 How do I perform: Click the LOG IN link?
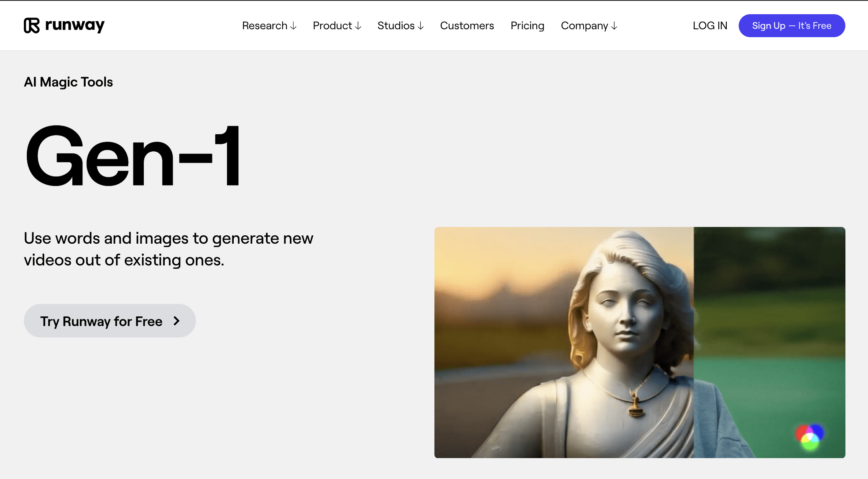[710, 26]
